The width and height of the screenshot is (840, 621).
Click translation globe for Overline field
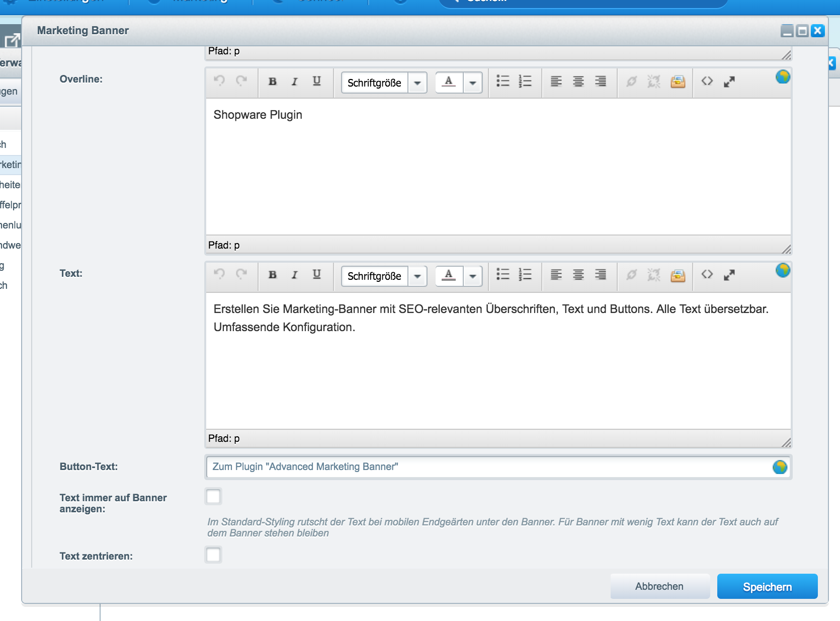tap(783, 76)
